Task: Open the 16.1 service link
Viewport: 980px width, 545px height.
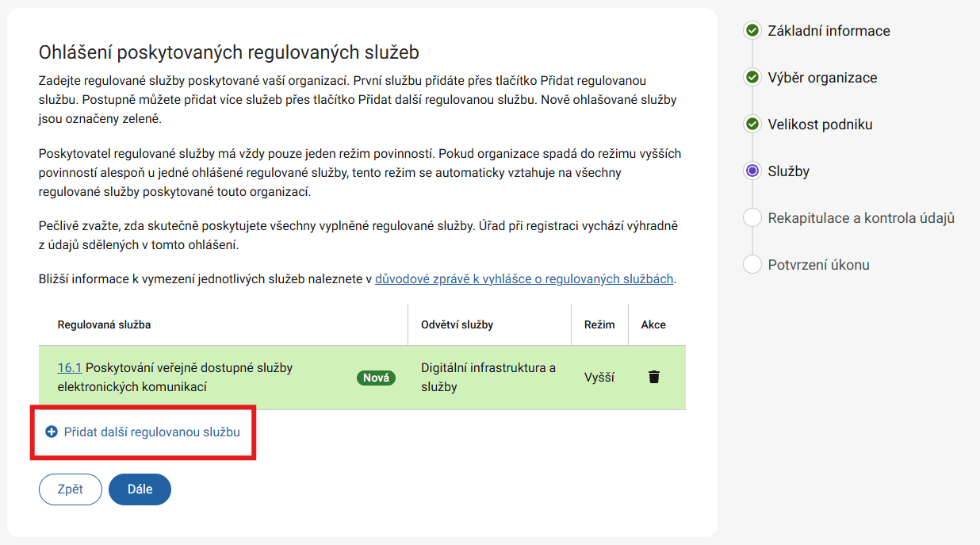Action: pyautogui.click(x=70, y=368)
